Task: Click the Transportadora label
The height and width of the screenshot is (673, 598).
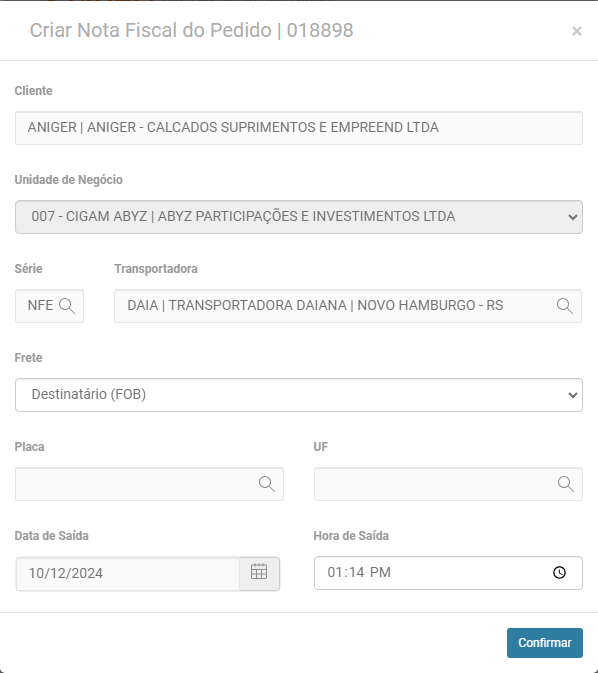Action: [156, 269]
